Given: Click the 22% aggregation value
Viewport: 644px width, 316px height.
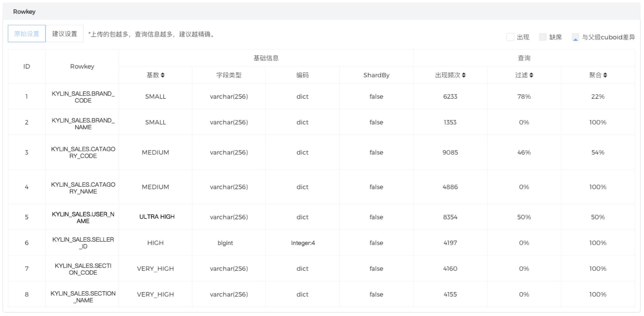Looking at the screenshot, I should tap(598, 96).
